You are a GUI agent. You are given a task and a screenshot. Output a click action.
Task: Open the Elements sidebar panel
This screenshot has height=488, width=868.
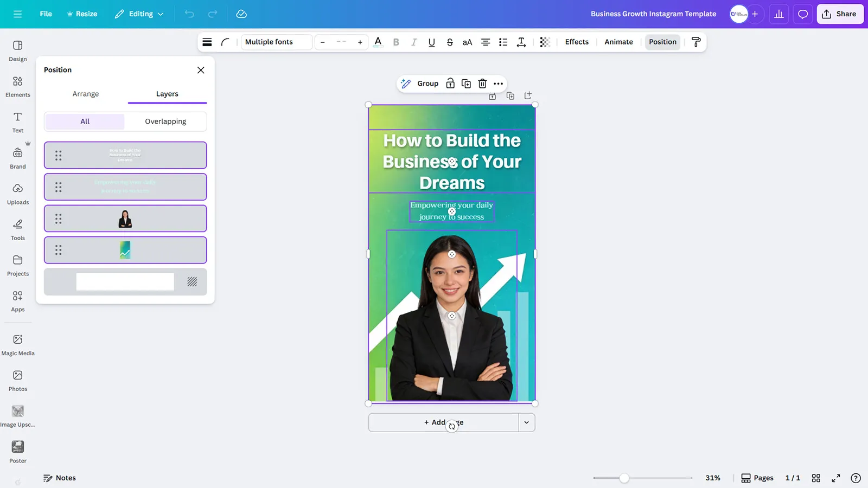[x=18, y=86]
